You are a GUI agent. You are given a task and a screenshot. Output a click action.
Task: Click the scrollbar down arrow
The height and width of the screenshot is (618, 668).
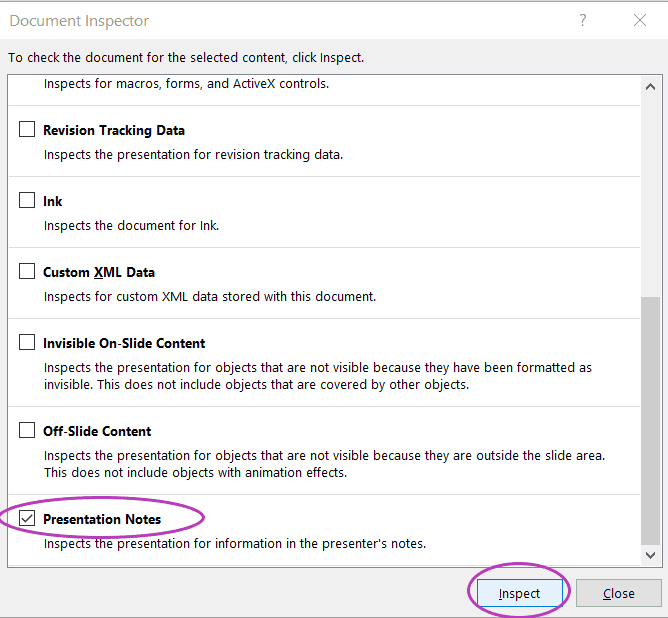[650, 555]
